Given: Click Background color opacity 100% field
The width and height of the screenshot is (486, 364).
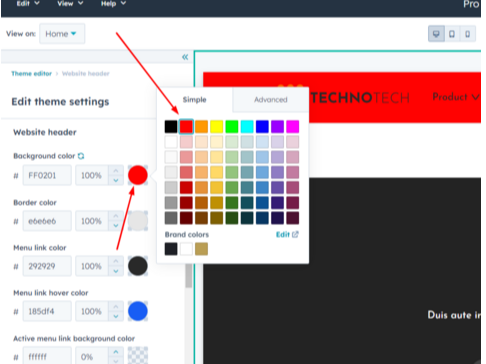Looking at the screenshot, I should (92, 175).
